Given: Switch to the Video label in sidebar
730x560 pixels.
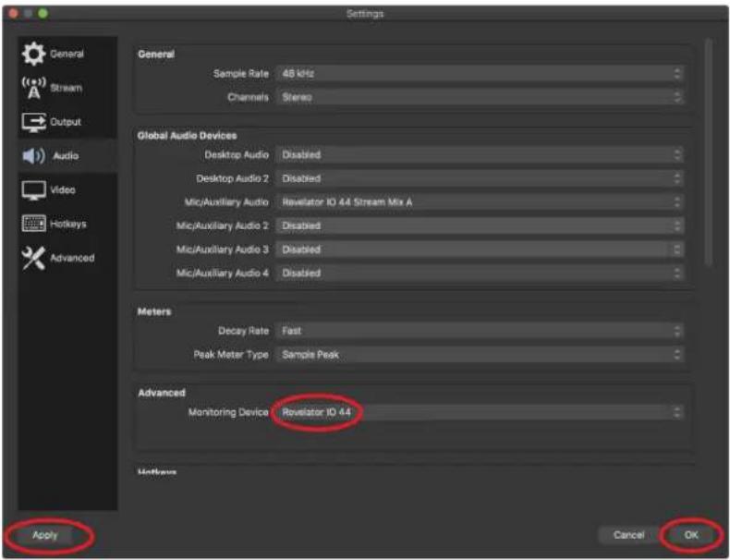Looking at the screenshot, I should pos(63,190).
